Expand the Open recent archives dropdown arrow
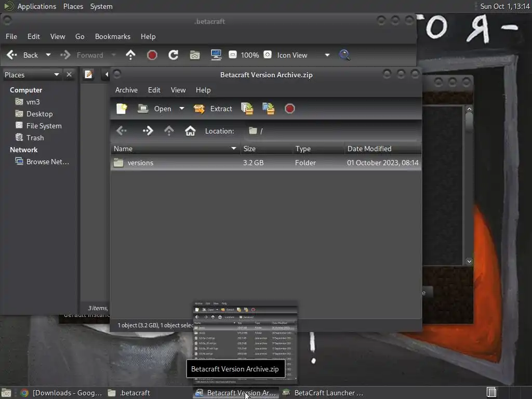The width and height of the screenshot is (532, 399). tap(182, 109)
